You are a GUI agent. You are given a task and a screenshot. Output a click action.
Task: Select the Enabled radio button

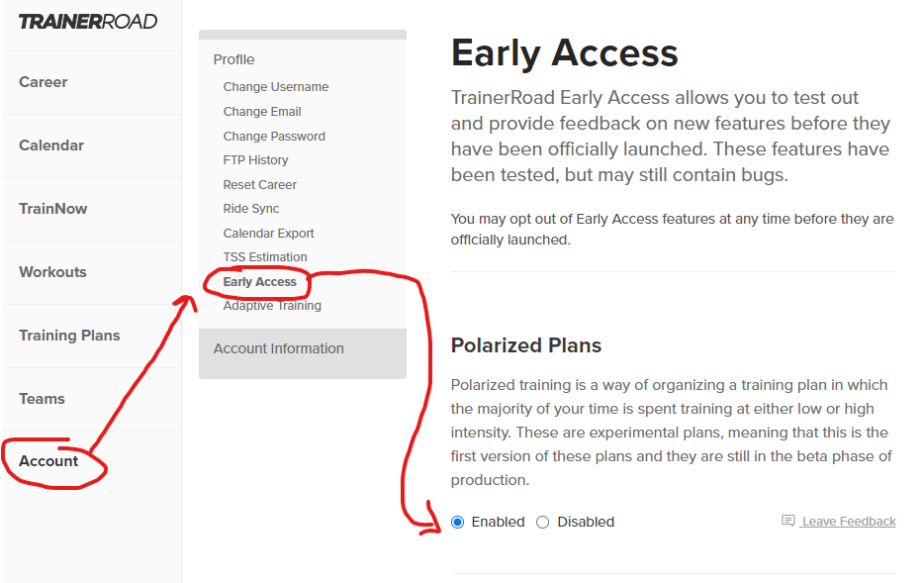pyautogui.click(x=458, y=522)
